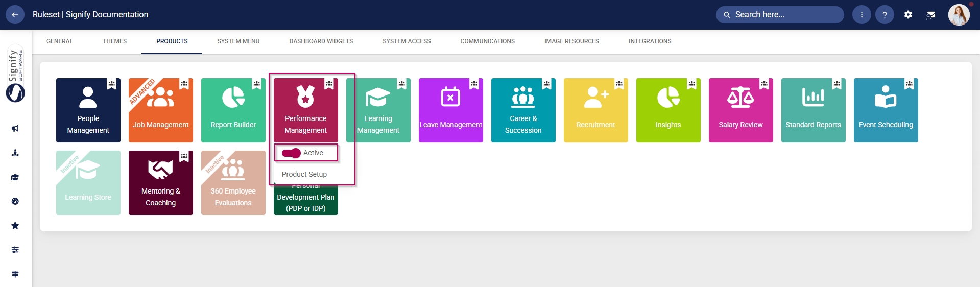Open the Leave Management tile
This screenshot has width=980, height=287.
click(451, 110)
